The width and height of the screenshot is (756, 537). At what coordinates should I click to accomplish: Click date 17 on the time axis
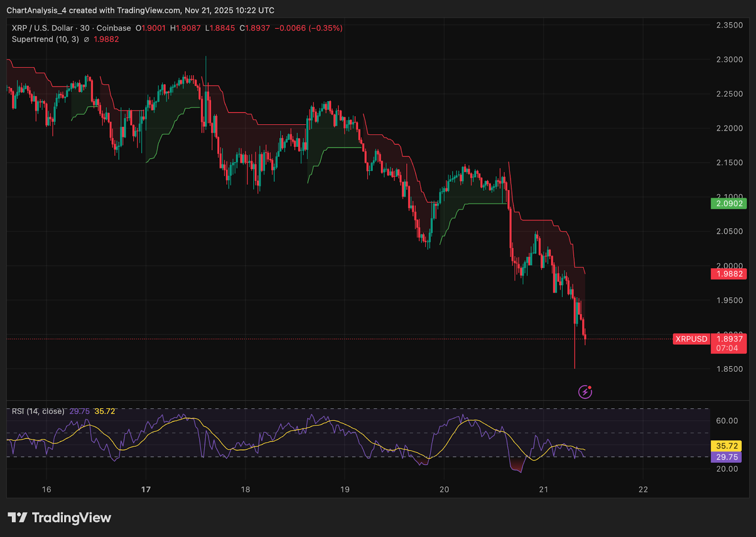point(146,489)
